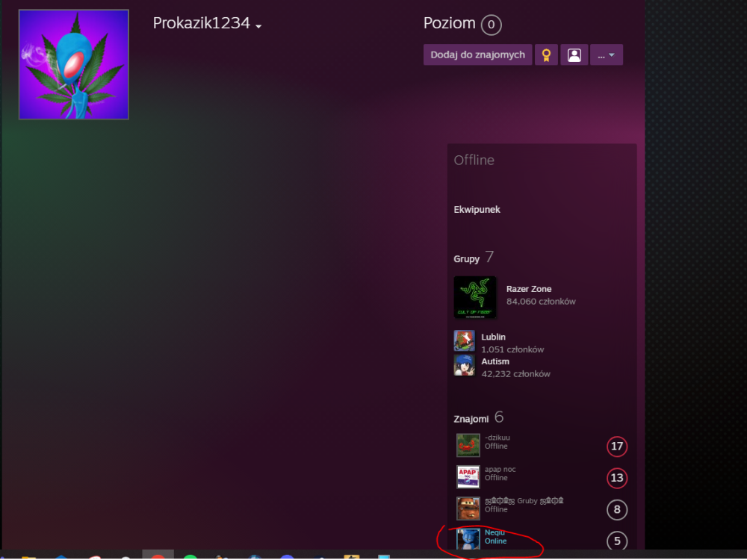The width and height of the screenshot is (747, 560).
Task: Click the "42,232 członków" member count
Action: (x=515, y=374)
